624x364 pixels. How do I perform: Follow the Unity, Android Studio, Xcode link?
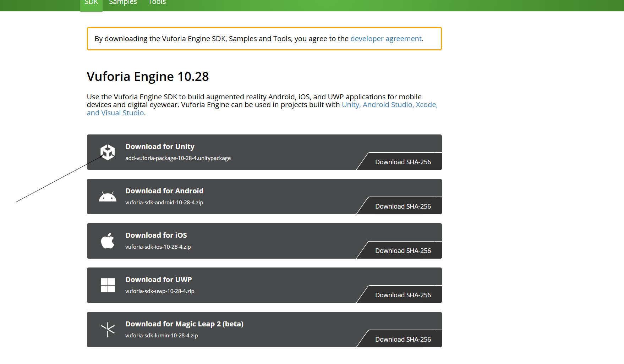click(389, 105)
